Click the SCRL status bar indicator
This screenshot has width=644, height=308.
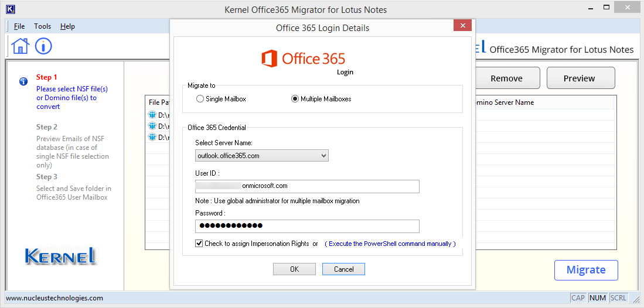tap(618, 298)
